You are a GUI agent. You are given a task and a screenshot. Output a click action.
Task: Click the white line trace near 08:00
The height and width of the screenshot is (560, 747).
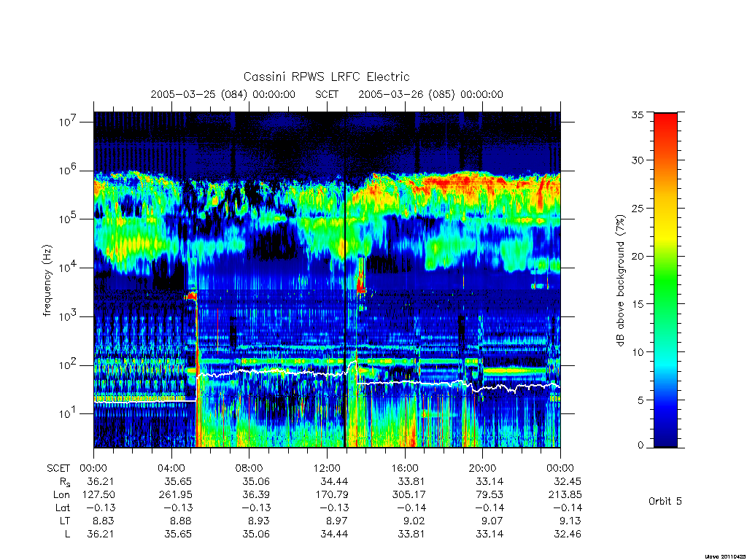point(249,371)
